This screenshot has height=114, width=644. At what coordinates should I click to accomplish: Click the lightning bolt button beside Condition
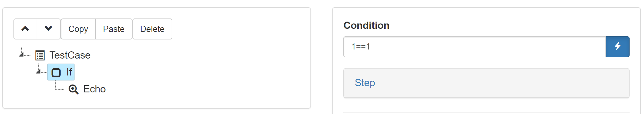[x=617, y=47]
